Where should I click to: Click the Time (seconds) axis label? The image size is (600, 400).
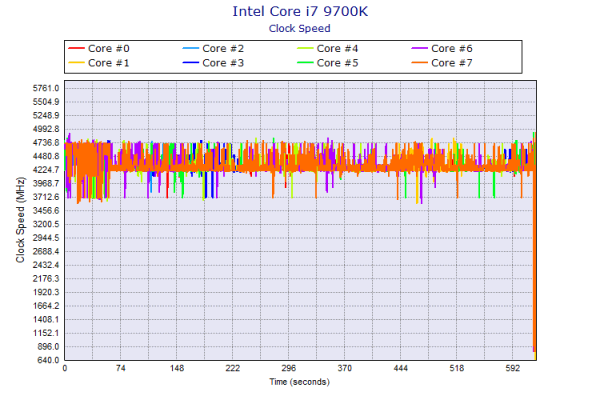tap(300, 382)
